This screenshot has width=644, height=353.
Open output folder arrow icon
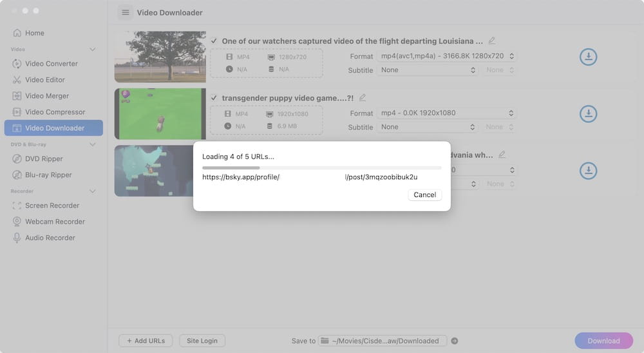point(454,341)
